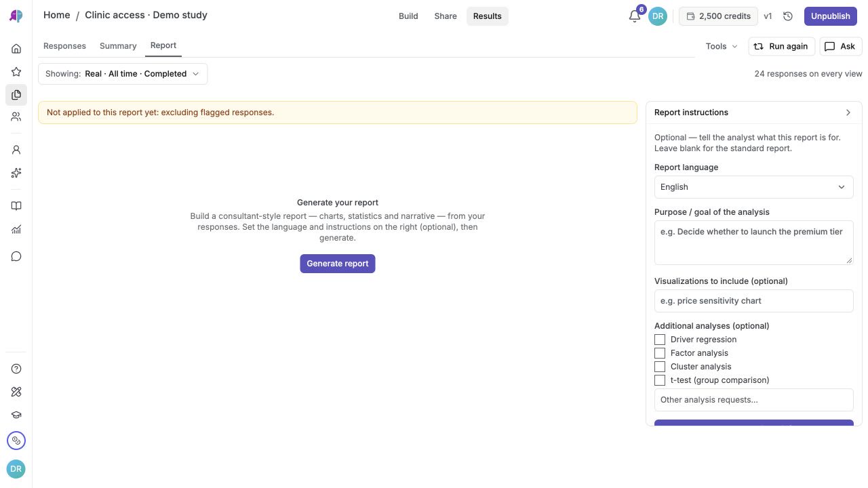Click the app logo in the sidebar

click(16, 16)
